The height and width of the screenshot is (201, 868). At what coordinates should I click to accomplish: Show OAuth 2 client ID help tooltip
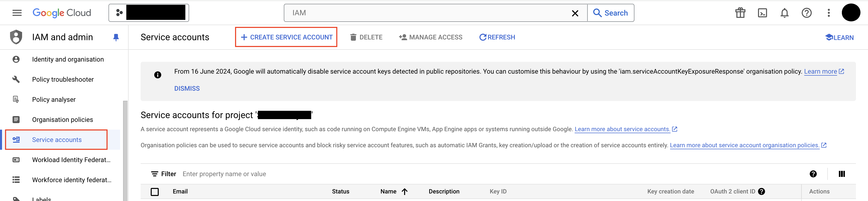762,191
